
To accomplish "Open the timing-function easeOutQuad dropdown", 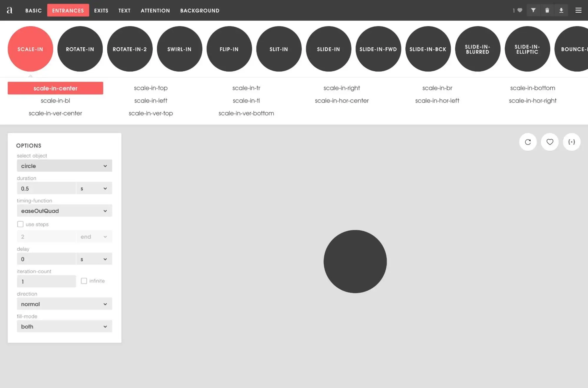I will (x=64, y=210).
